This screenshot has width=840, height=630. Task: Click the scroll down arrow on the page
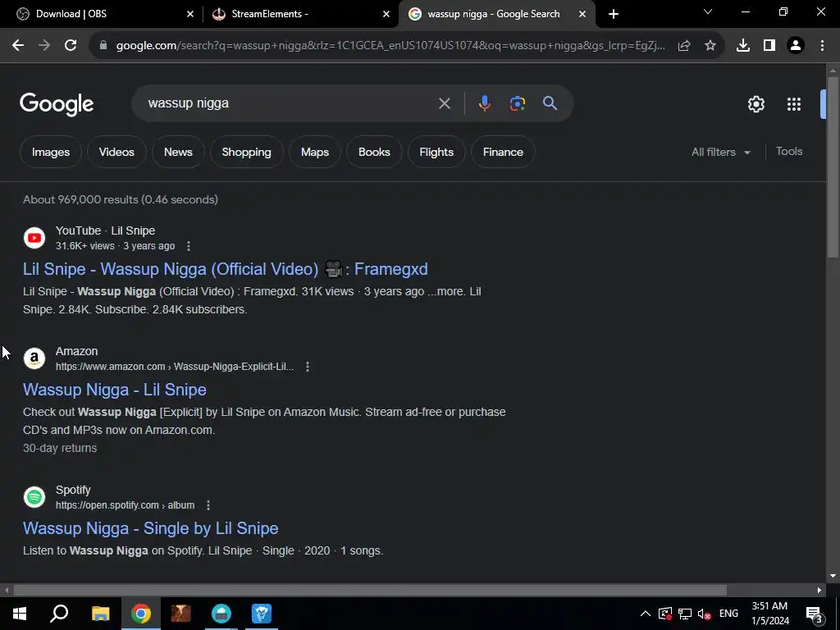click(833, 576)
